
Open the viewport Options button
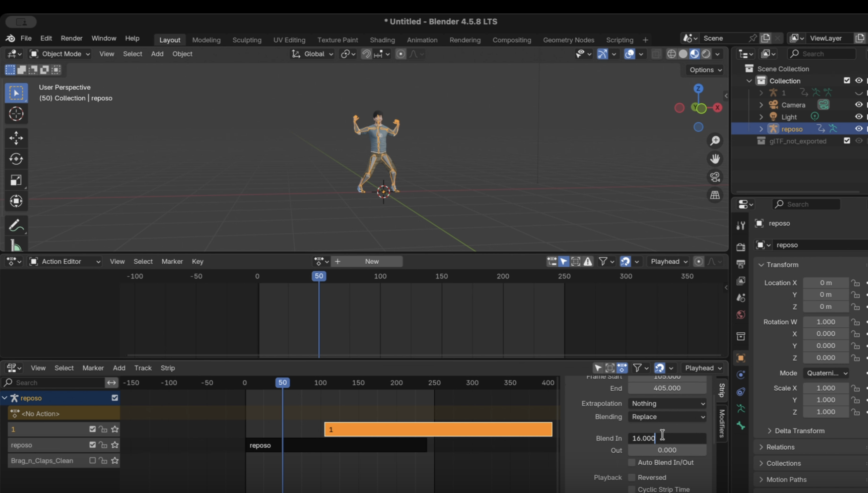(x=705, y=70)
